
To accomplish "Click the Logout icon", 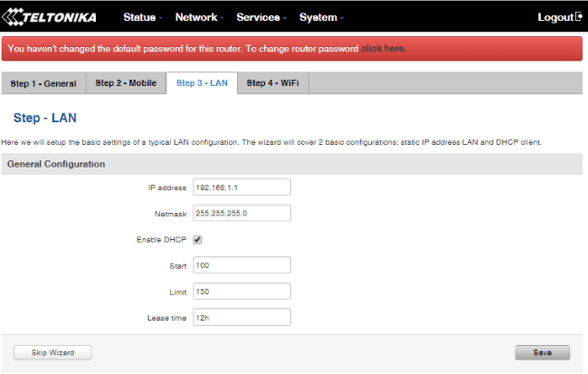I will coord(578,17).
